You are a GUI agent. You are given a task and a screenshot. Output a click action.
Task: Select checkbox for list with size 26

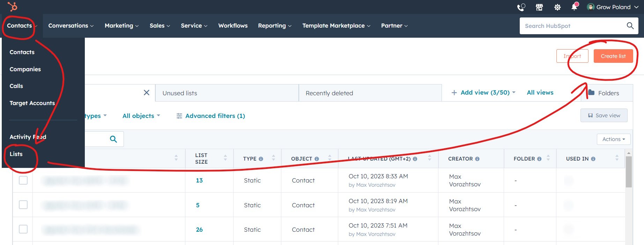tap(23, 229)
